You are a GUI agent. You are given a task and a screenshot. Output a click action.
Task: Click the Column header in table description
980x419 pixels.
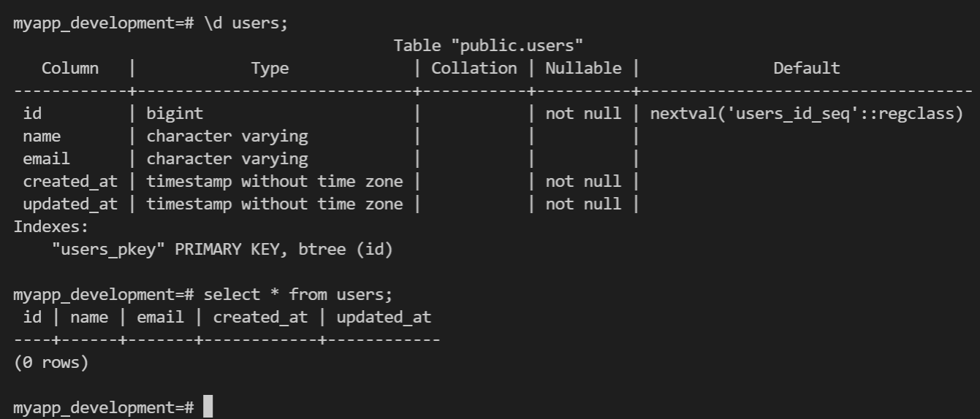click(x=70, y=69)
